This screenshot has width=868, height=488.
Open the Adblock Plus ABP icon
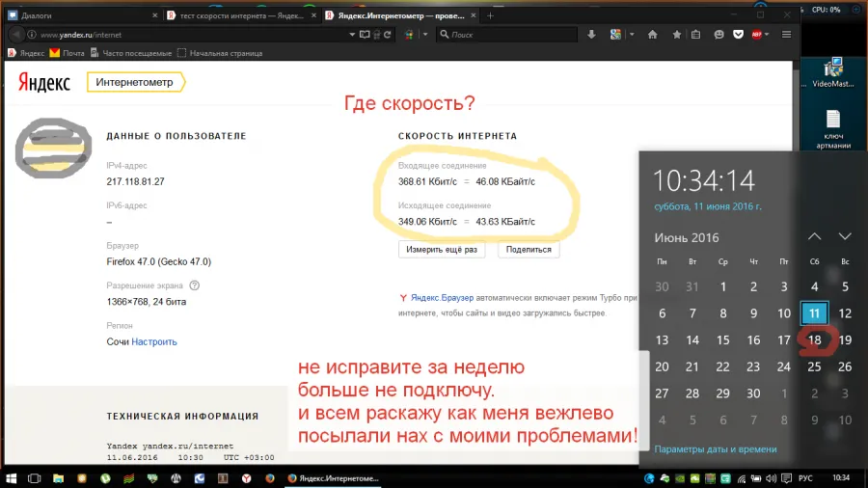(x=756, y=35)
